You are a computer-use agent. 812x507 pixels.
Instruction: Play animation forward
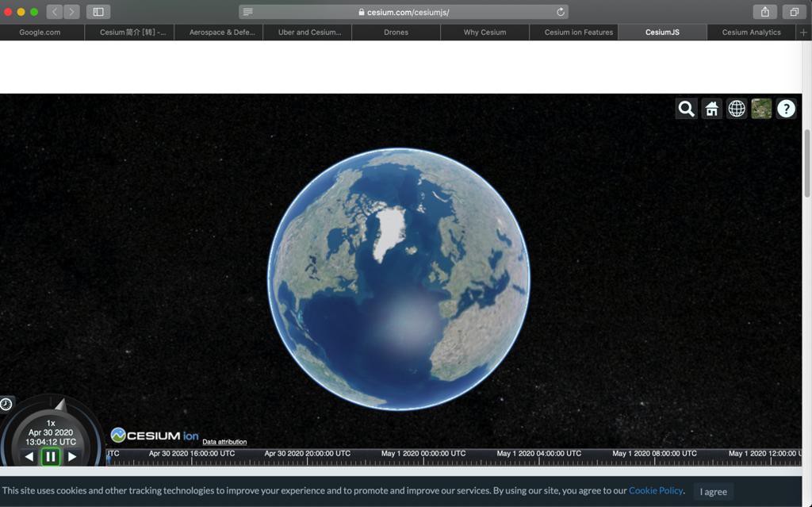coord(72,457)
